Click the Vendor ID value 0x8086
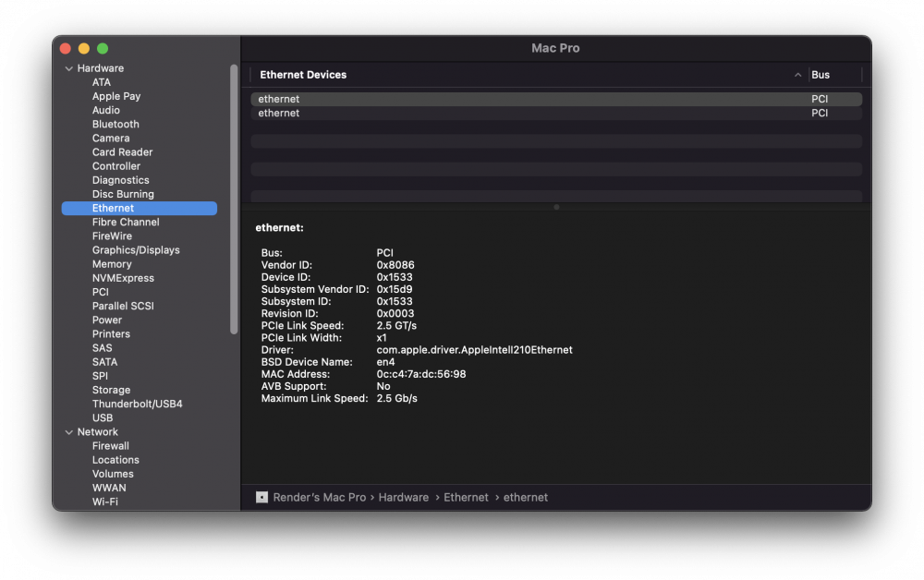This screenshot has height=580, width=924. point(395,265)
